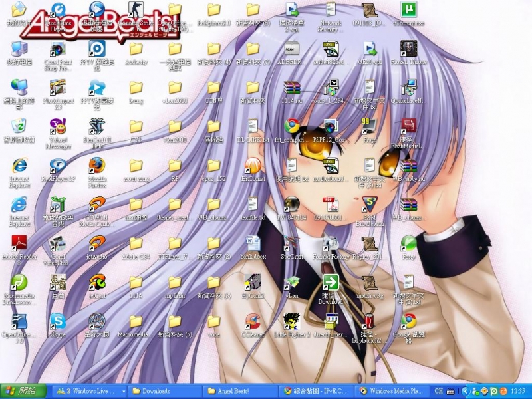Open the textfile.txt document
This screenshot has width=532, height=399.
(x=253, y=205)
